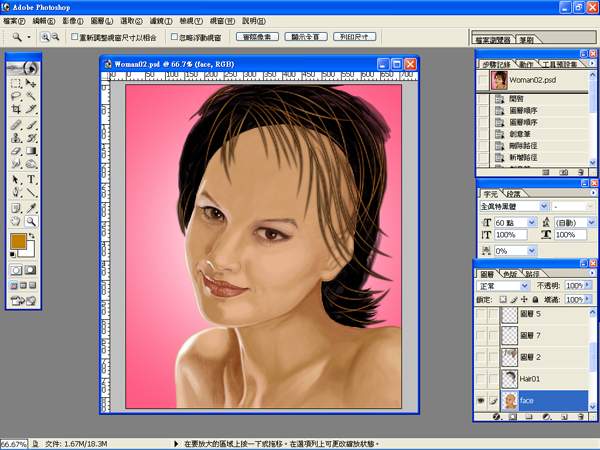Select the Eraser tool
600x450 pixels.
pyautogui.click(x=16, y=151)
